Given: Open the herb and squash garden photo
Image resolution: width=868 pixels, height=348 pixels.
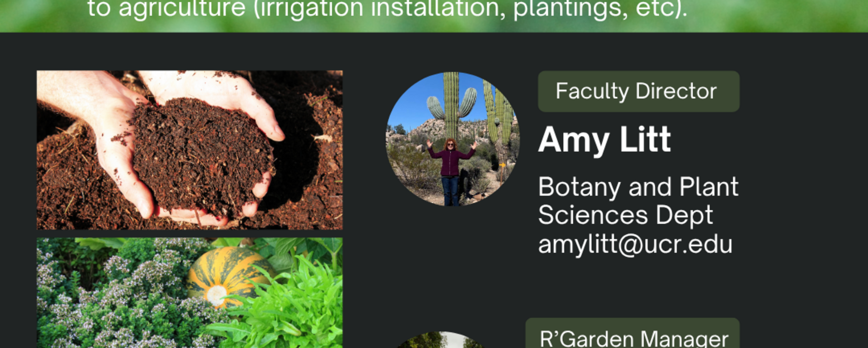Looking at the screenshot, I should (x=189, y=292).
